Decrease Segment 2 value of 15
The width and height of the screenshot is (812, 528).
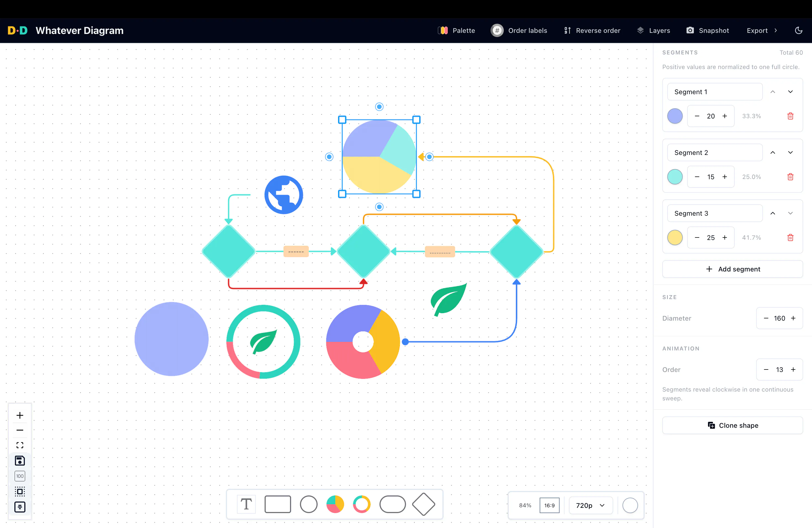[697, 177]
